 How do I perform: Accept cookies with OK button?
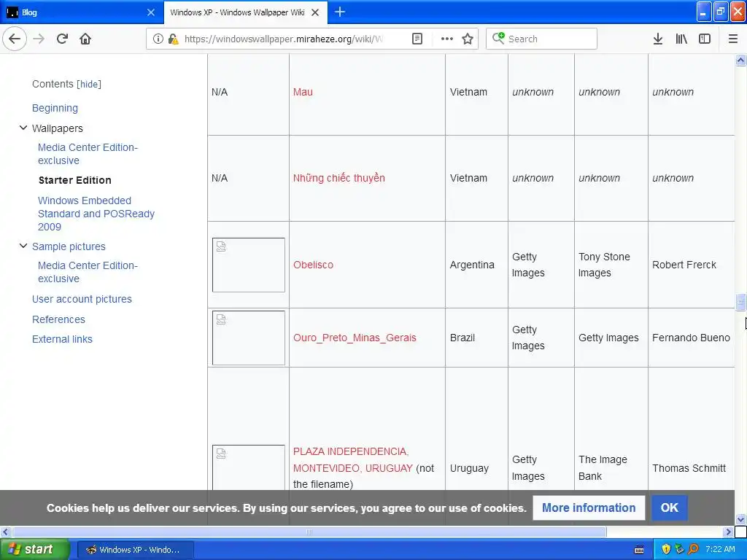point(670,507)
